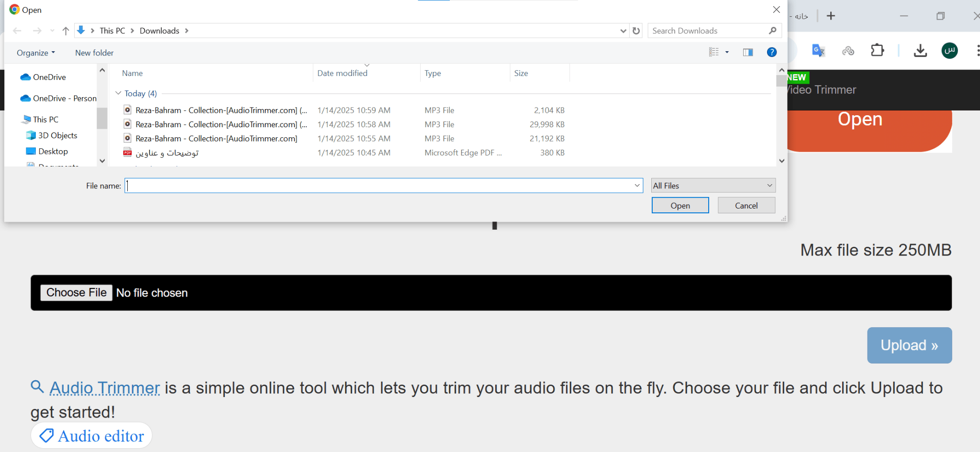Click New folder button
Image resolution: width=980 pixels, height=452 pixels.
[94, 53]
